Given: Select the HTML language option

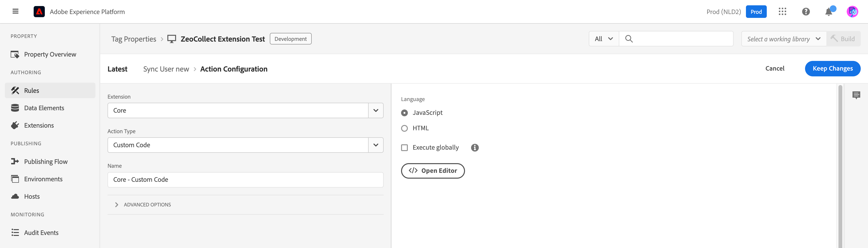Looking at the screenshot, I should coord(404,128).
